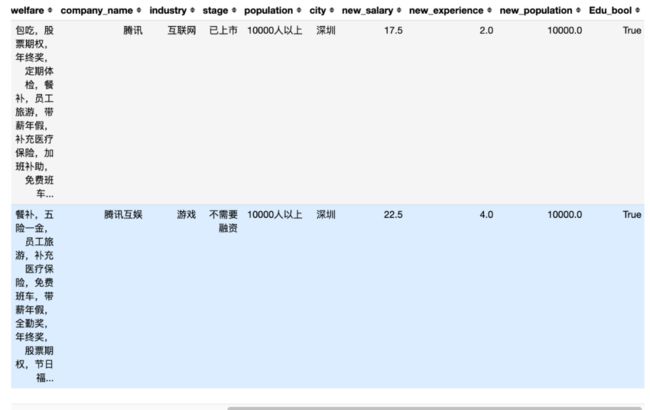Viewport: 650px width, 410px height.
Task: Click the population header label
Action: tap(268, 10)
